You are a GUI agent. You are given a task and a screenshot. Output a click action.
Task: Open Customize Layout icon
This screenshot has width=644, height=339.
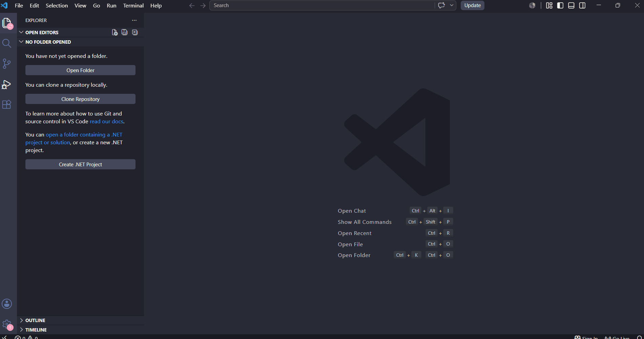549,5
